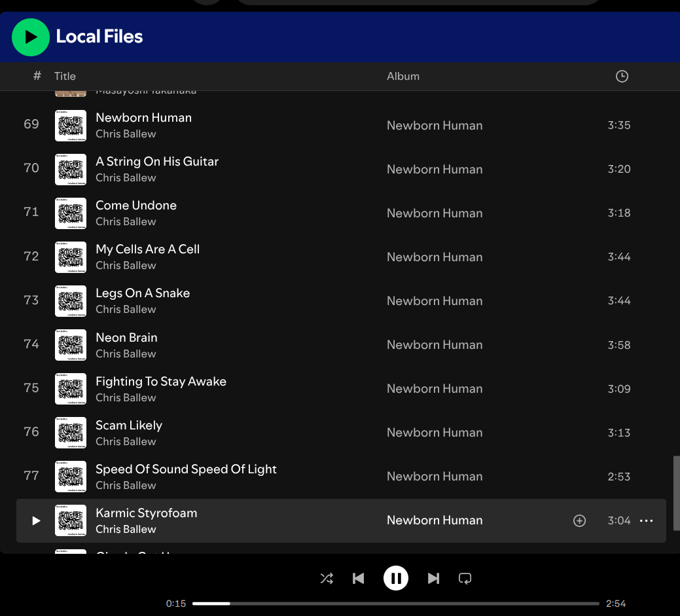Toggle shuffle playback
The height and width of the screenshot is (616, 680).
[x=327, y=578]
